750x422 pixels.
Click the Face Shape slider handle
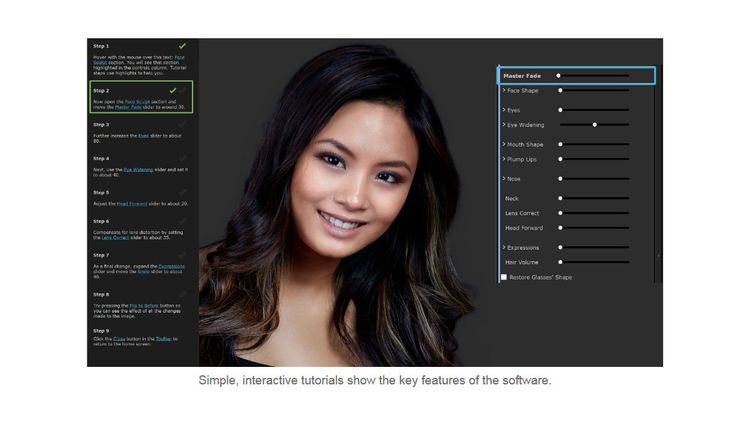(x=560, y=90)
